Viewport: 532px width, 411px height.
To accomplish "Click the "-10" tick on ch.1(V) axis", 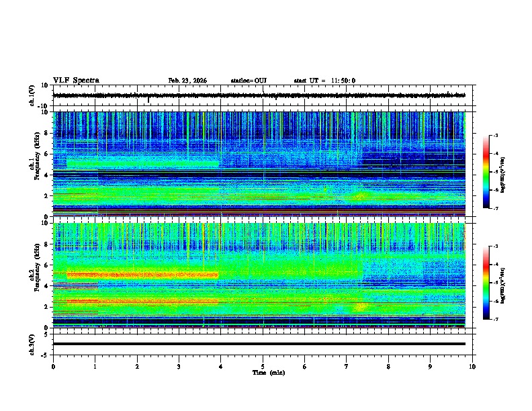I will [x=44, y=106].
